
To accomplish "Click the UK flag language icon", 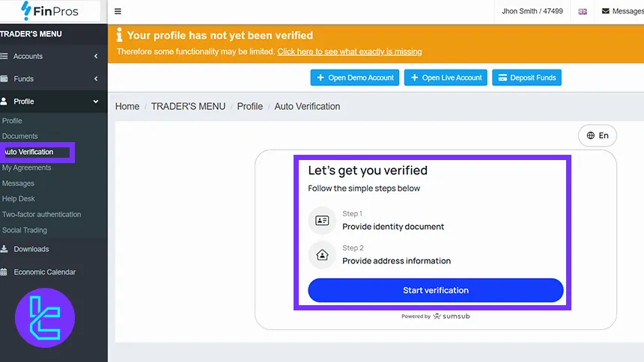I will tap(583, 11).
